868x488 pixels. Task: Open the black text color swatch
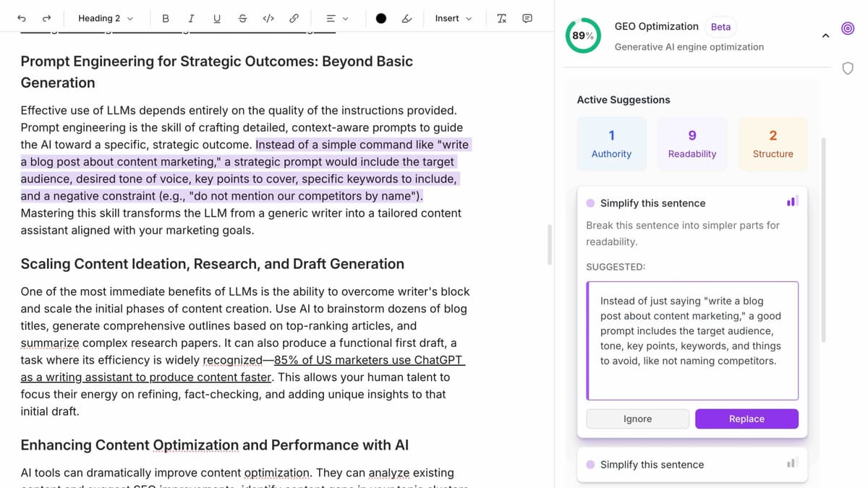381,18
